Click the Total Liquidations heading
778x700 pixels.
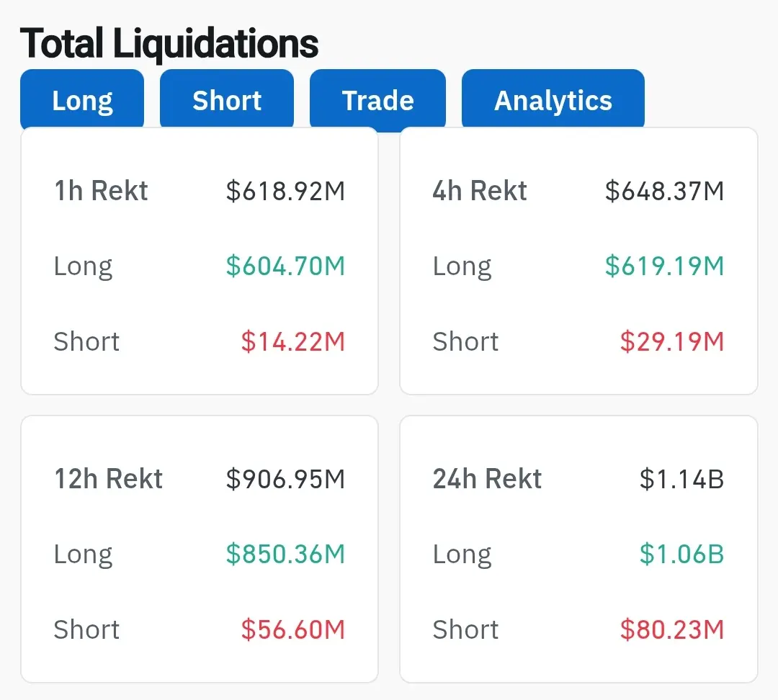coord(169,43)
